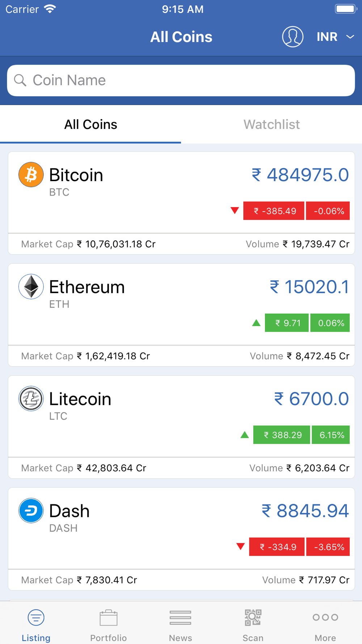
Task: Open the user profile icon
Action: pyautogui.click(x=292, y=37)
